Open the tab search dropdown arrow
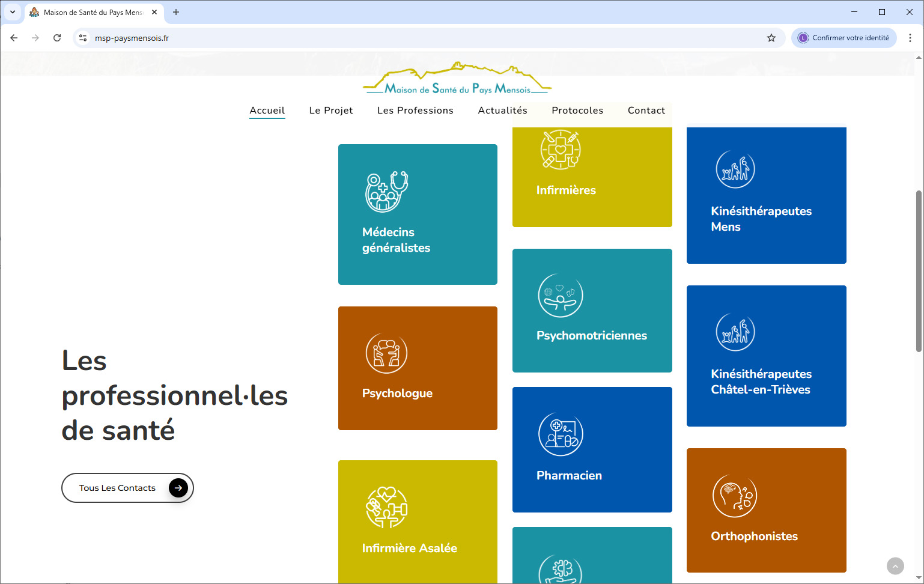 pyautogui.click(x=13, y=12)
